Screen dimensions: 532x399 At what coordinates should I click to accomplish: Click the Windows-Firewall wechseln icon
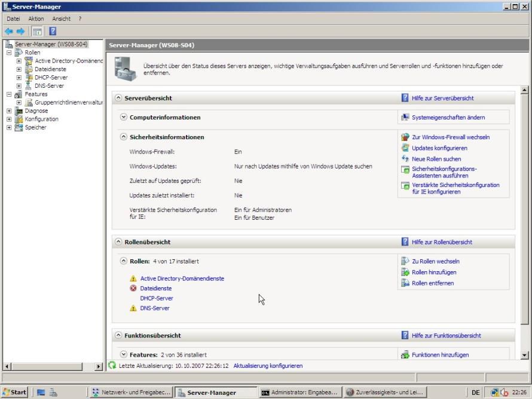[405, 137]
